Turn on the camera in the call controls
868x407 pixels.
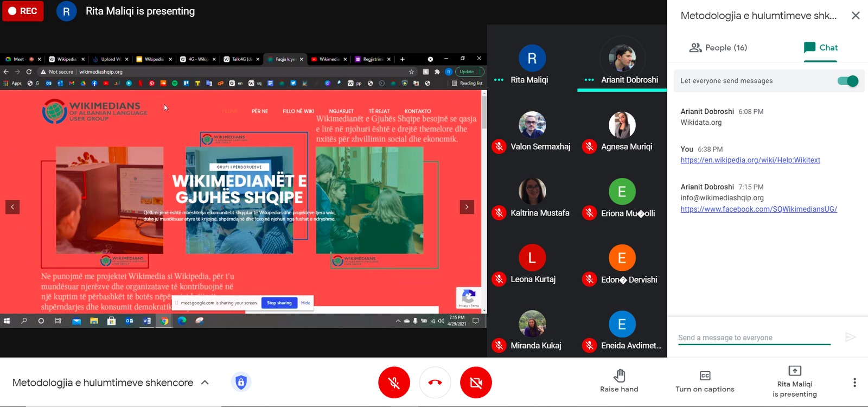(x=476, y=383)
